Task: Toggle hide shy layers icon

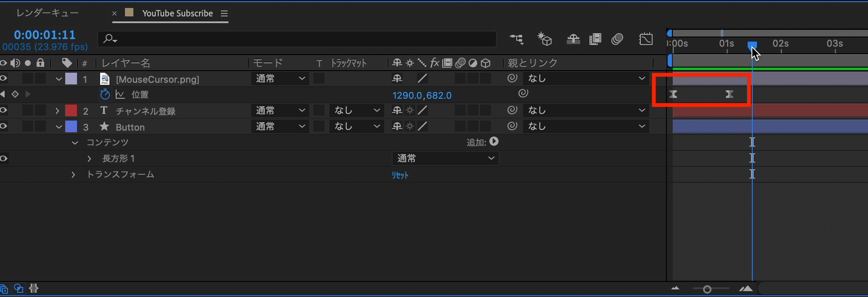Action: (573, 39)
